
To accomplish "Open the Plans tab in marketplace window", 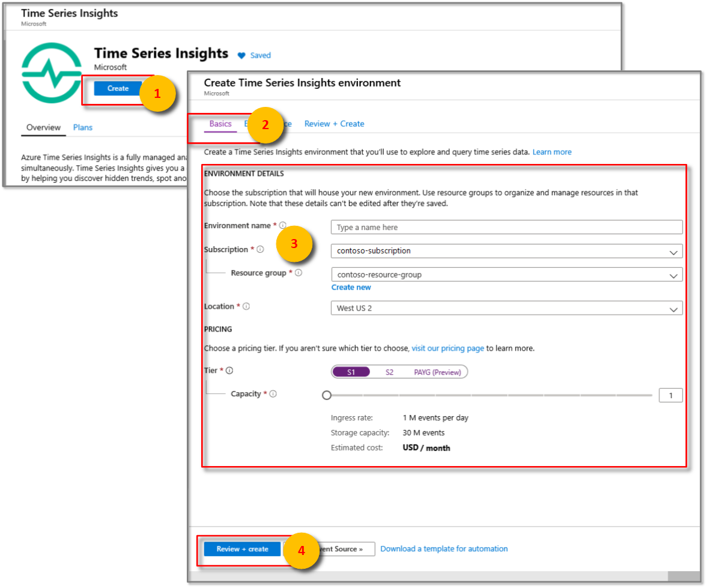I will click(82, 127).
